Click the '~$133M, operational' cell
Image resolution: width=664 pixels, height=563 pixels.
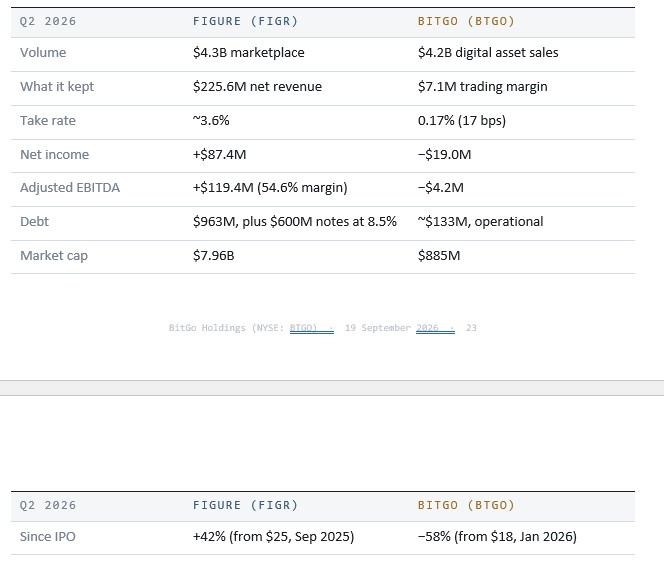click(480, 222)
